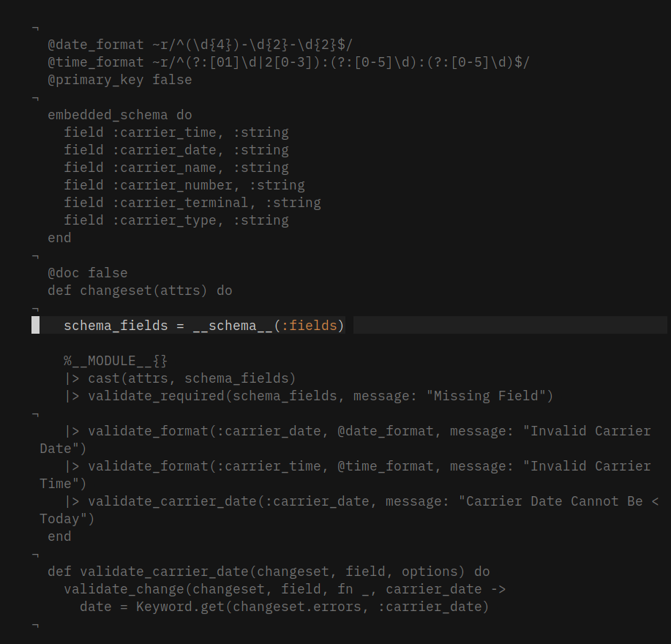Click the field :carrier_number declaration
This screenshot has height=644, width=671.
(184, 185)
